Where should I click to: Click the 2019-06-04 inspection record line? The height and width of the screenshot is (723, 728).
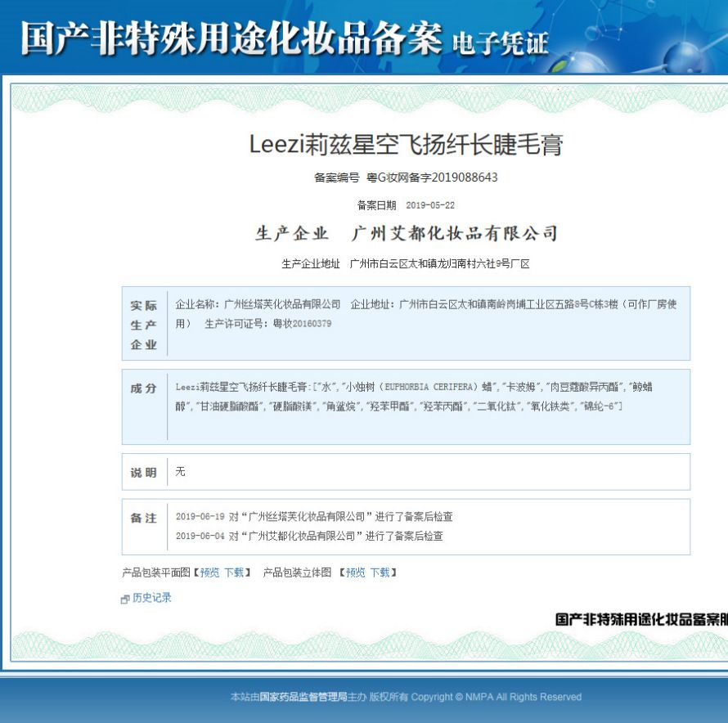coord(309,537)
